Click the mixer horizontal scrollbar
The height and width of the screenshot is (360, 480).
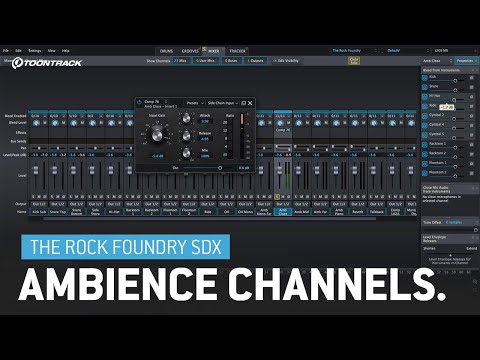[209, 219]
